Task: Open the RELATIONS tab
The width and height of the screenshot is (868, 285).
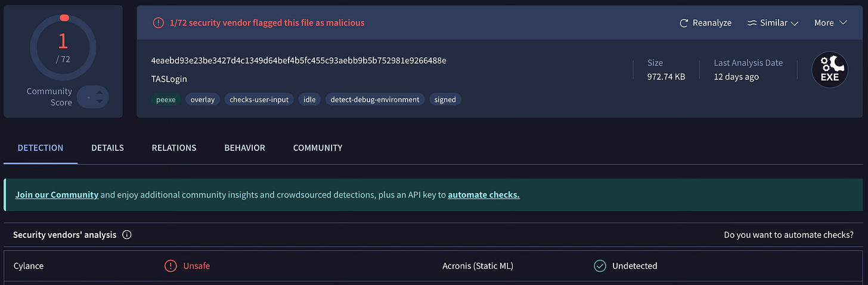Action: (x=174, y=148)
